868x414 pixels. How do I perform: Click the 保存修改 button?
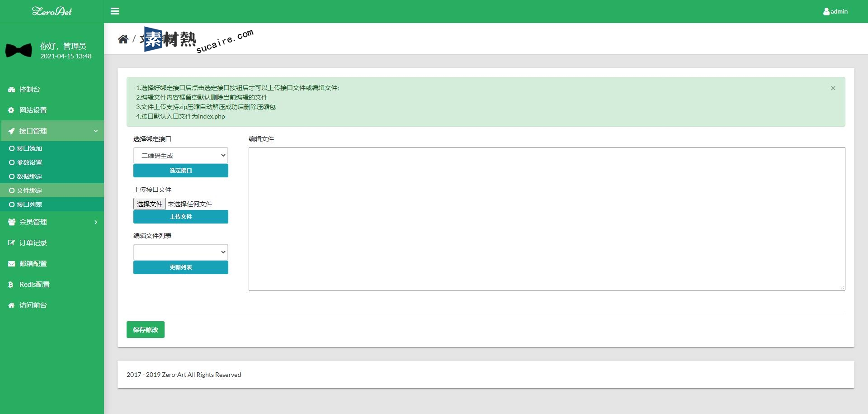pos(146,330)
